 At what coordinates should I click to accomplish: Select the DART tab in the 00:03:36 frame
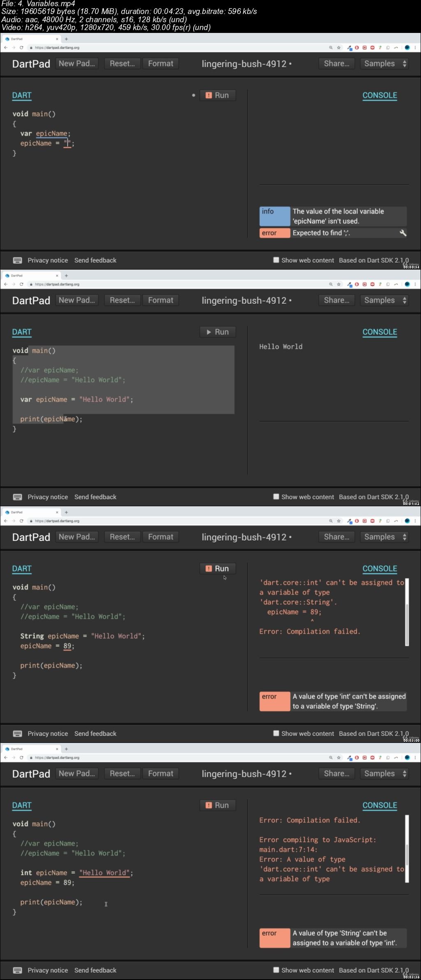(22, 805)
